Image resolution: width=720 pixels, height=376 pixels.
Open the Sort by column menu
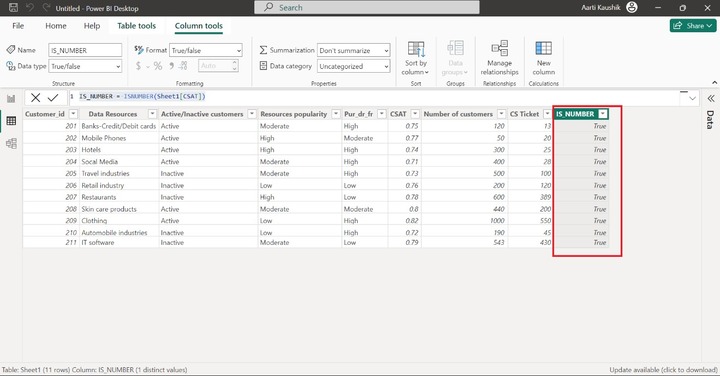pyautogui.click(x=416, y=58)
